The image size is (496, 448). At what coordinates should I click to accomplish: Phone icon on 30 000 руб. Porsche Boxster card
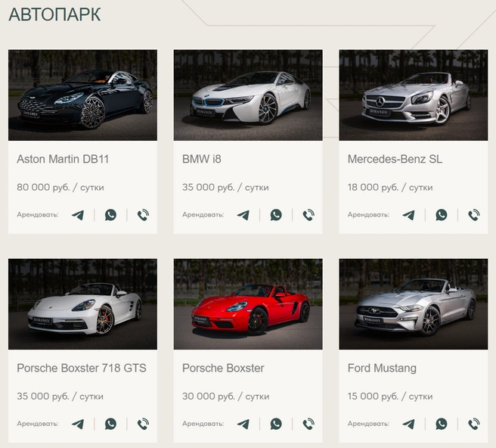click(308, 424)
